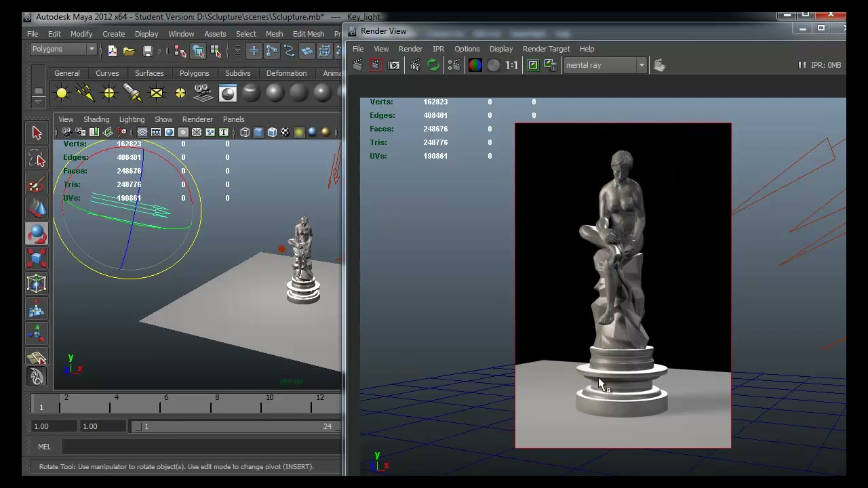Viewport: 868px width, 488px height.
Task: Open the viewport Panels menu
Action: (x=233, y=119)
